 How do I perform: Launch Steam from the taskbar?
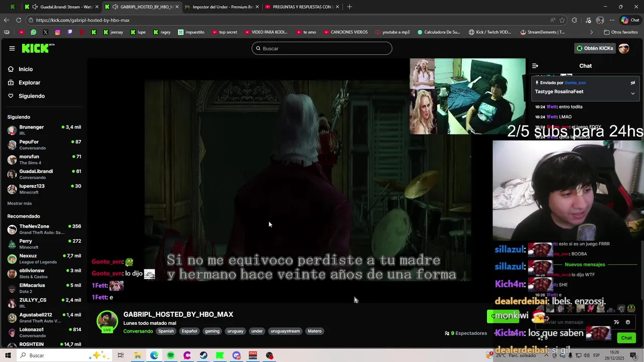[203, 355]
